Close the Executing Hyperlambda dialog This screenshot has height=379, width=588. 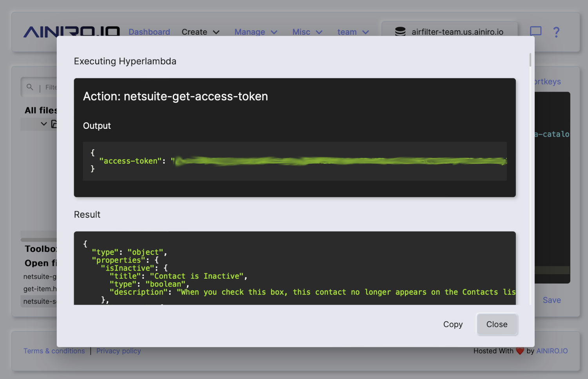[497, 324]
